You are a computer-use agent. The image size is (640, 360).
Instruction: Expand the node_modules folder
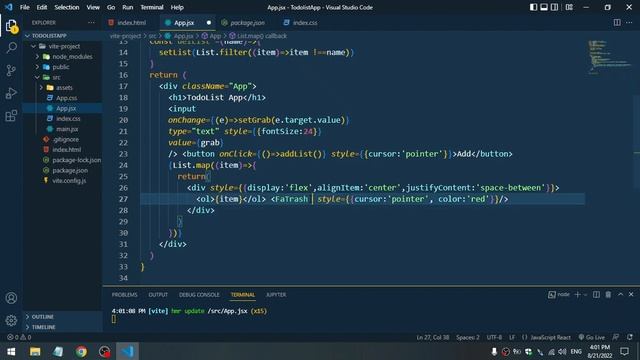click(62, 57)
